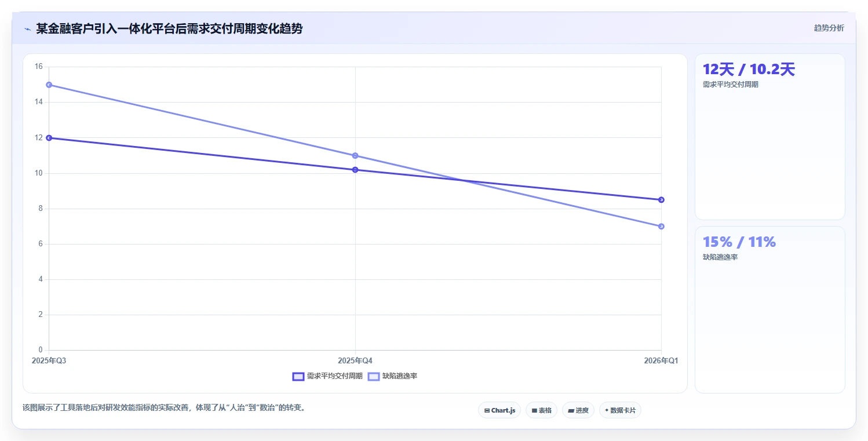Click the 2025年Q3 axis label
This screenshot has width=868, height=441.
pos(49,361)
